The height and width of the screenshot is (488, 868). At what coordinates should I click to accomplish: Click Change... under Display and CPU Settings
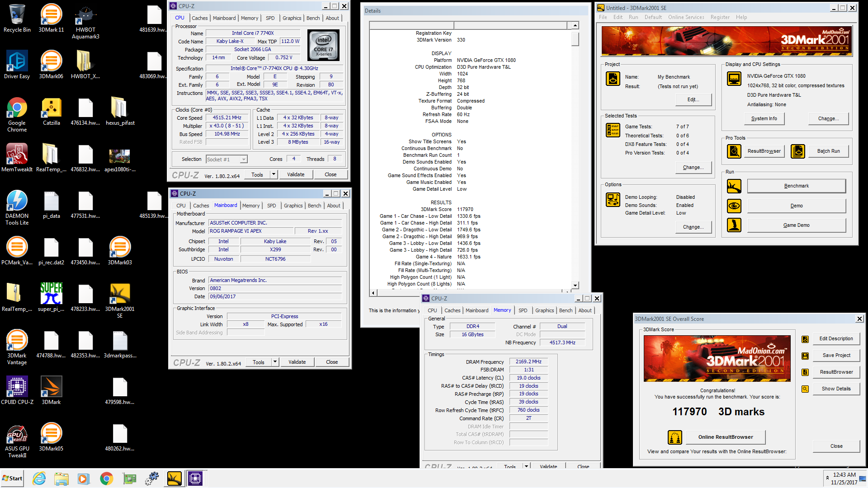click(828, 118)
